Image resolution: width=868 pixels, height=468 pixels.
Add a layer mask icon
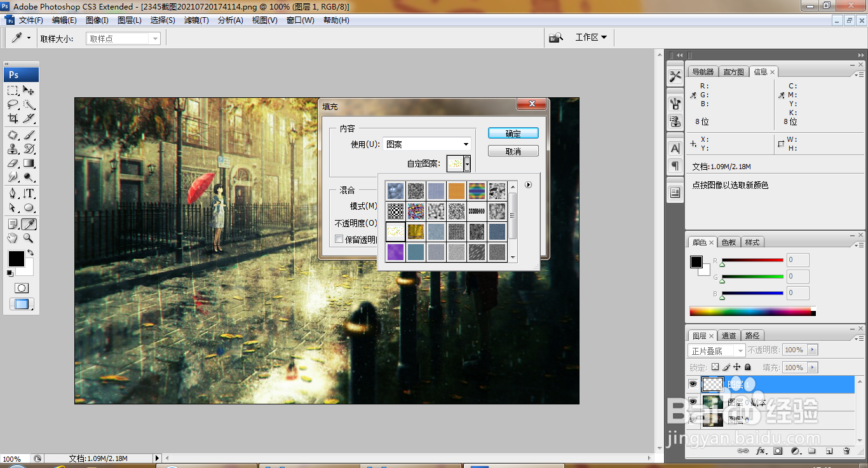coord(778,451)
